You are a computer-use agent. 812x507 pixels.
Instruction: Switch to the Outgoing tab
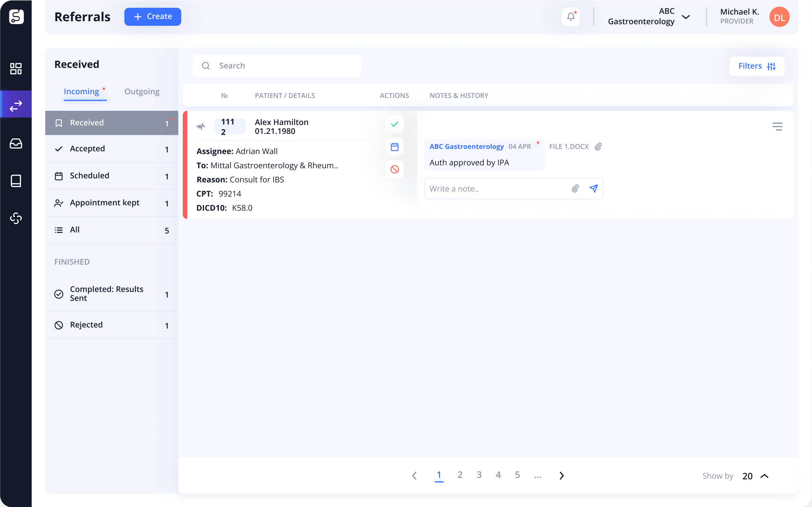142,91
